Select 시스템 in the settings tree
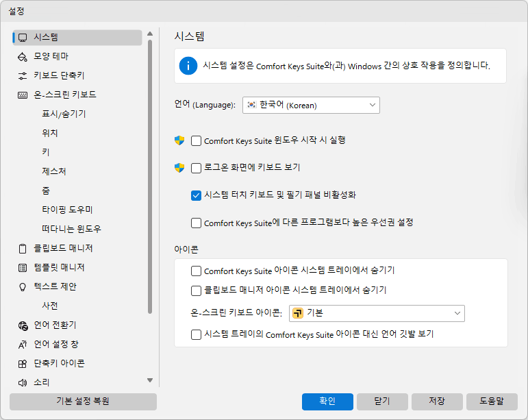Viewport: 528px width, 420px height. pos(77,38)
